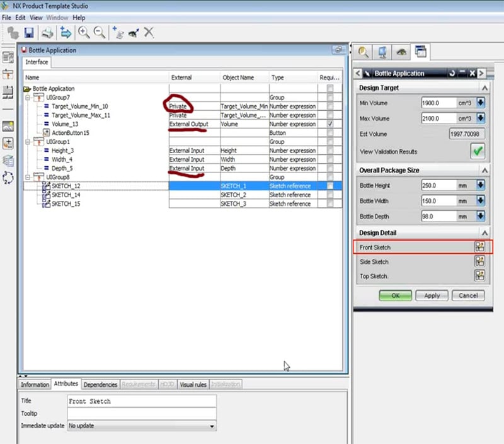Click into the Bottle Height input field

(437, 186)
